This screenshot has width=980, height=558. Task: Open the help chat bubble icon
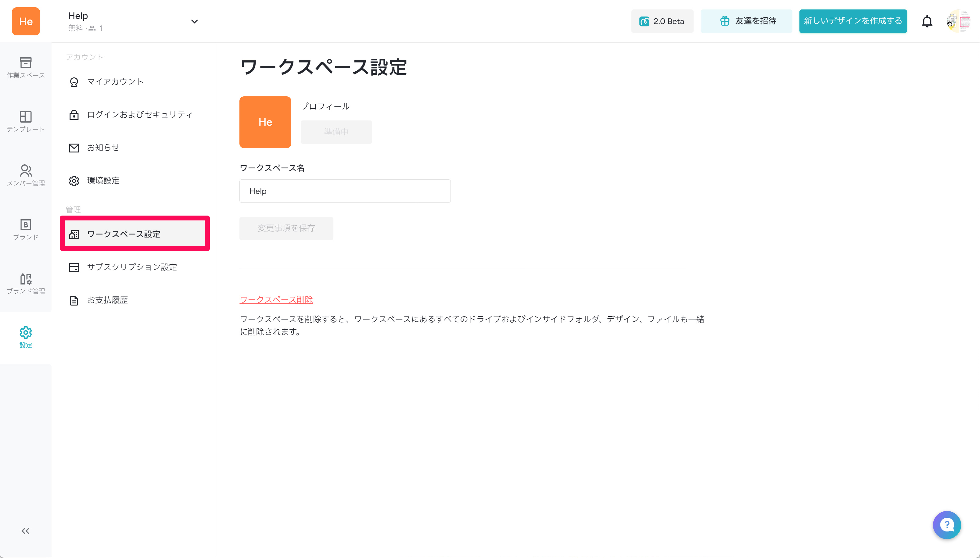[947, 525]
